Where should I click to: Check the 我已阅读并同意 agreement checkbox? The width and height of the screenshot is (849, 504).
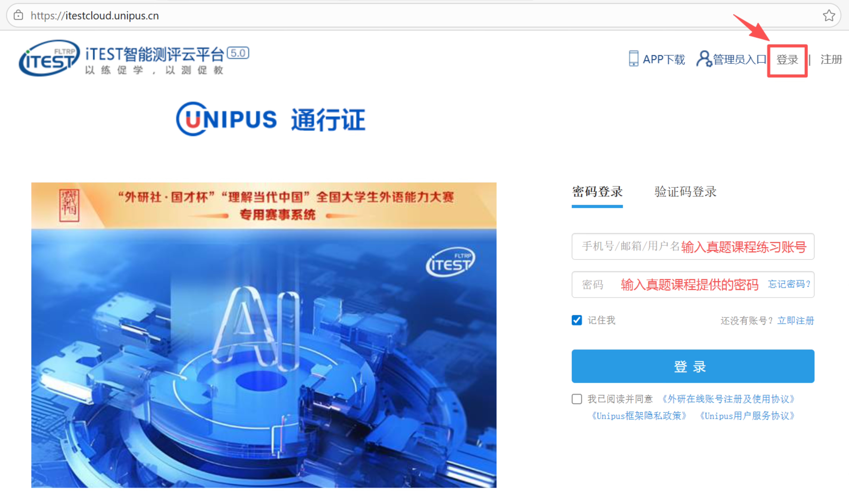click(x=577, y=399)
